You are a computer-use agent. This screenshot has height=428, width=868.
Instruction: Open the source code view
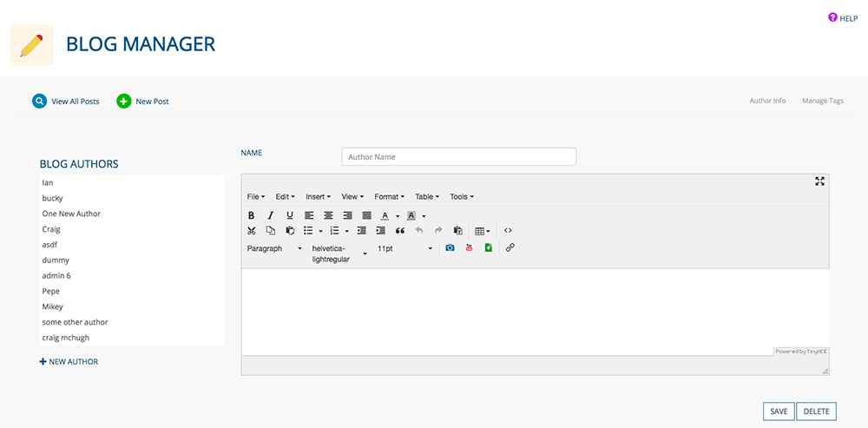(x=508, y=230)
